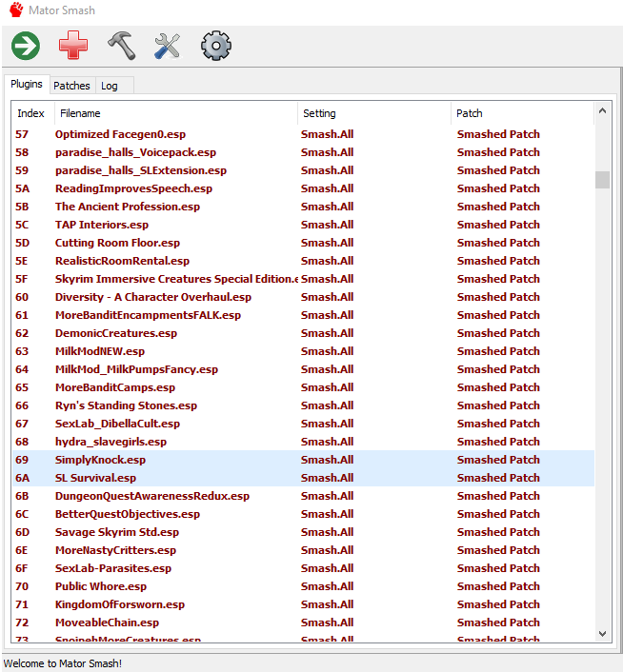The height and width of the screenshot is (672, 623).
Task: Open the gear options icon
Action: tap(216, 46)
